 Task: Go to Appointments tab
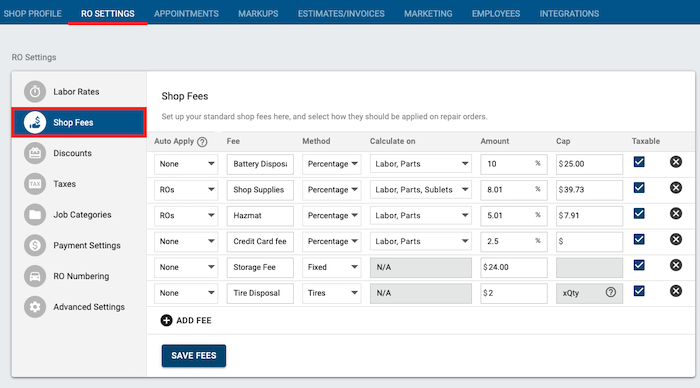point(186,13)
